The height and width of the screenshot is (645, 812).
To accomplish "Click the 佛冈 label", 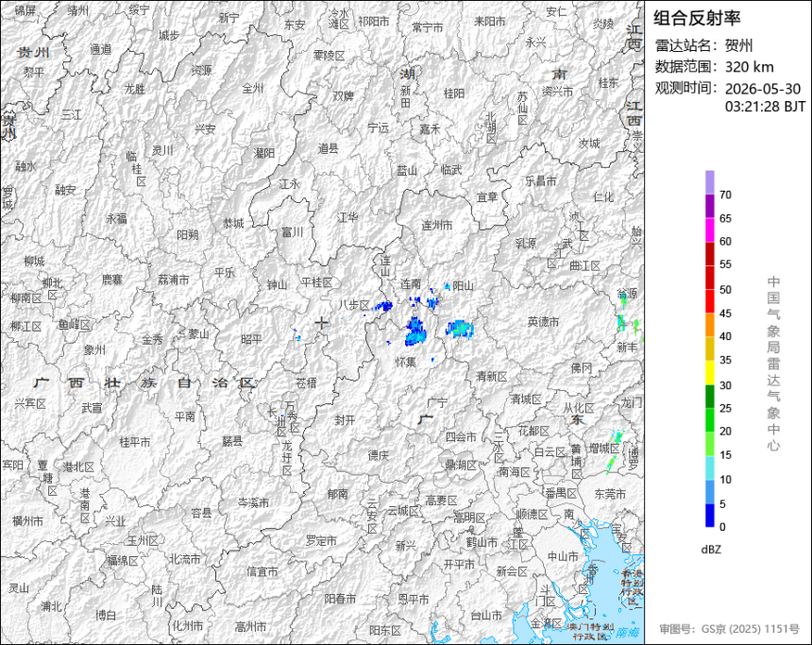I will point(581,368).
